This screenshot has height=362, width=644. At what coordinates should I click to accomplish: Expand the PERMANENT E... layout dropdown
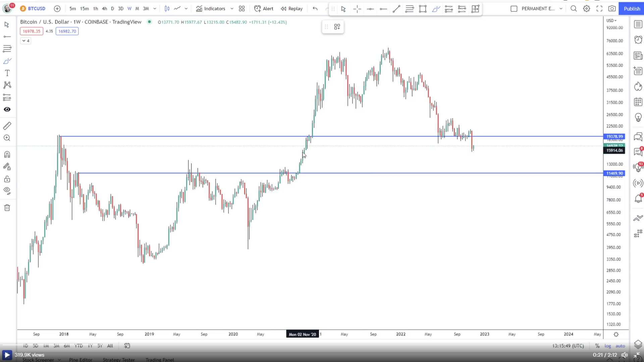point(561,9)
